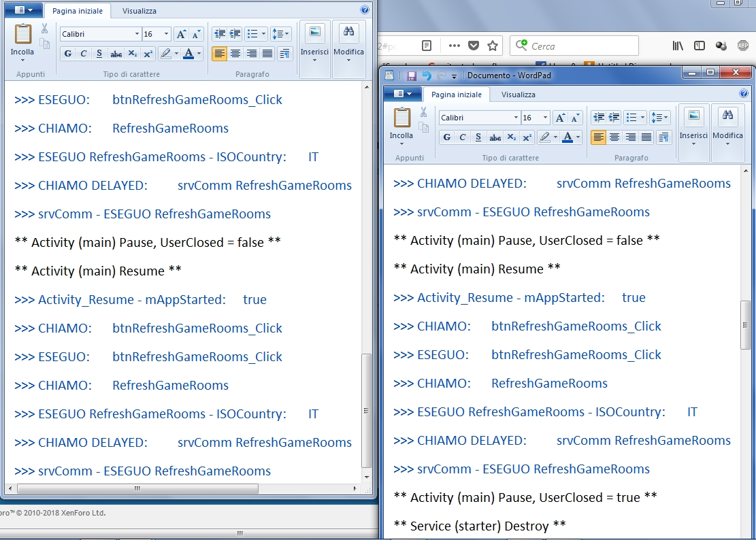The height and width of the screenshot is (540, 756).
Task: Justify text in left WordPad
Action: (x=267, y=54)
